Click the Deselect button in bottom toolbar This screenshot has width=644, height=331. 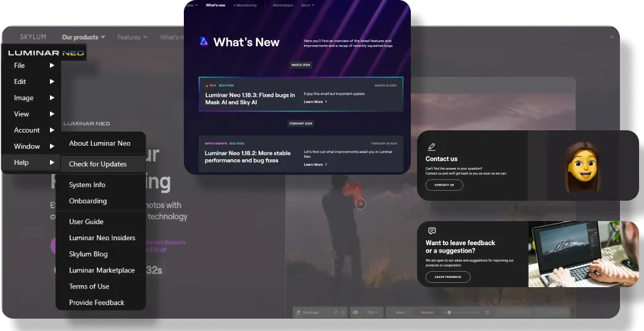(x=427, y=312)
